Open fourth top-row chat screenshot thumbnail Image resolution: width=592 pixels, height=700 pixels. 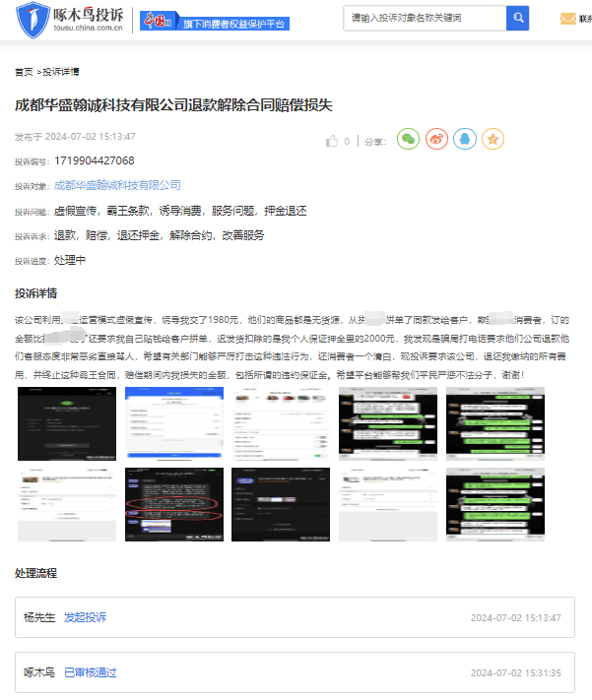tap(388, 423)
